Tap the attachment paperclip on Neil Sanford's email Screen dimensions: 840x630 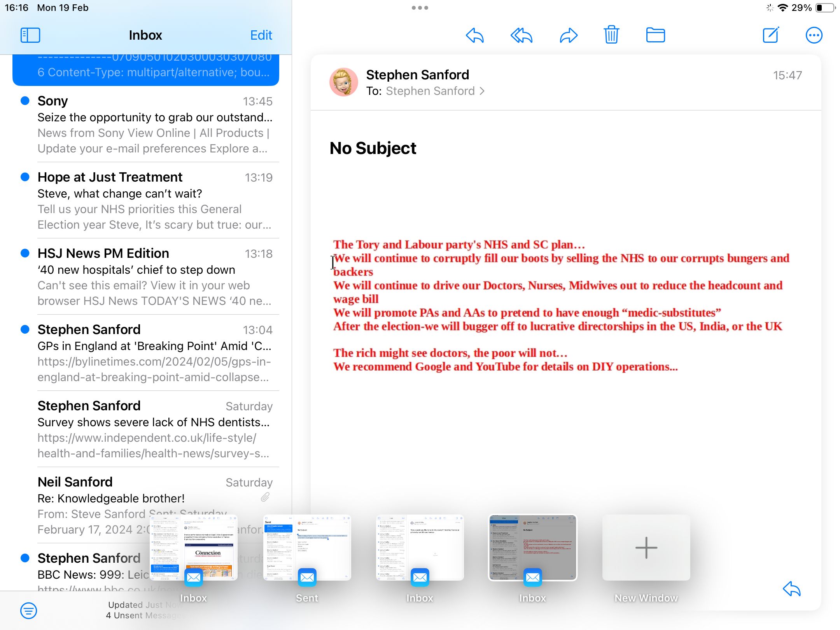click(265, 497)
